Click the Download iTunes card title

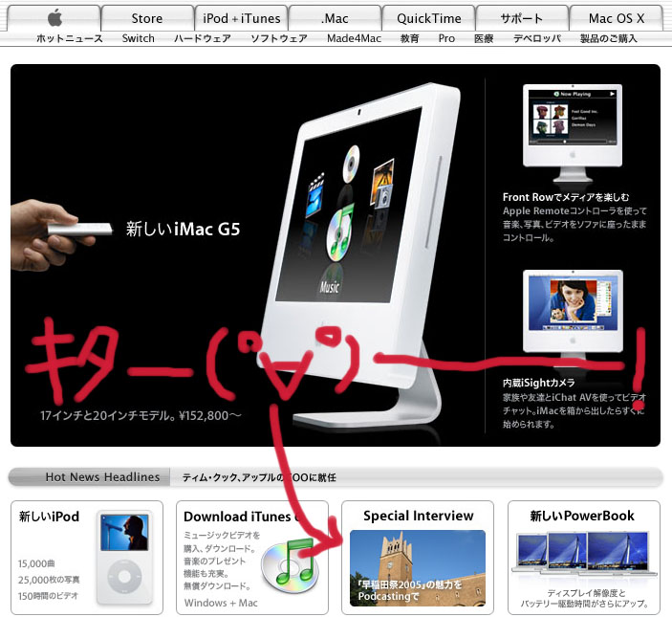[x=242, y=517]
